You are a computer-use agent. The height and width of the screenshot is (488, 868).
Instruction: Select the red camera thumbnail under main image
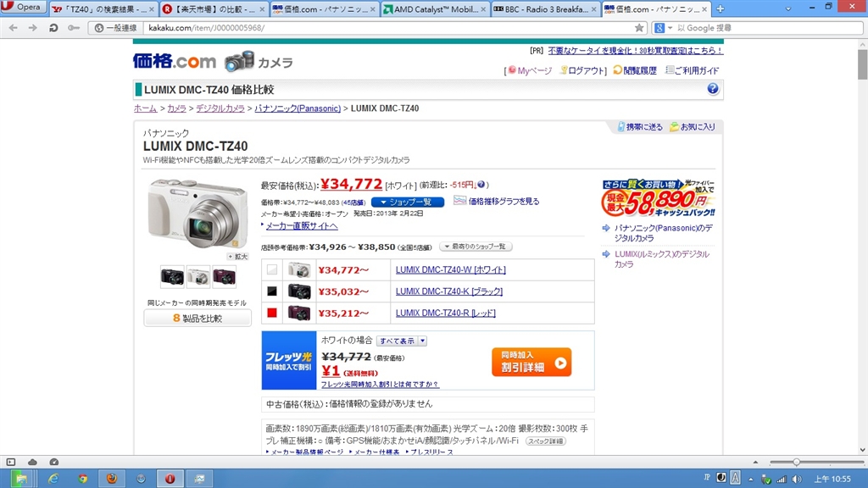(224, 276)
